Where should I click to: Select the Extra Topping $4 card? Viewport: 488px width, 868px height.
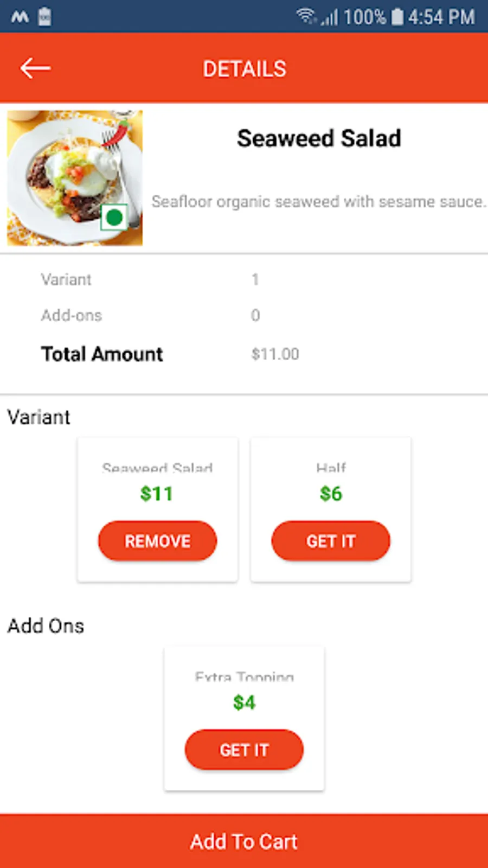244,718
